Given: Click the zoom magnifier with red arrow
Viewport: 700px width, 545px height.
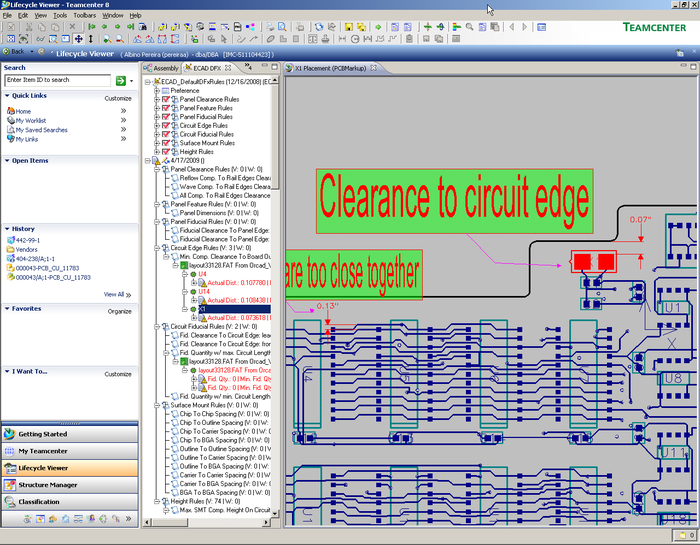Looking at the screenshot, I should click(x=120, y=39).
